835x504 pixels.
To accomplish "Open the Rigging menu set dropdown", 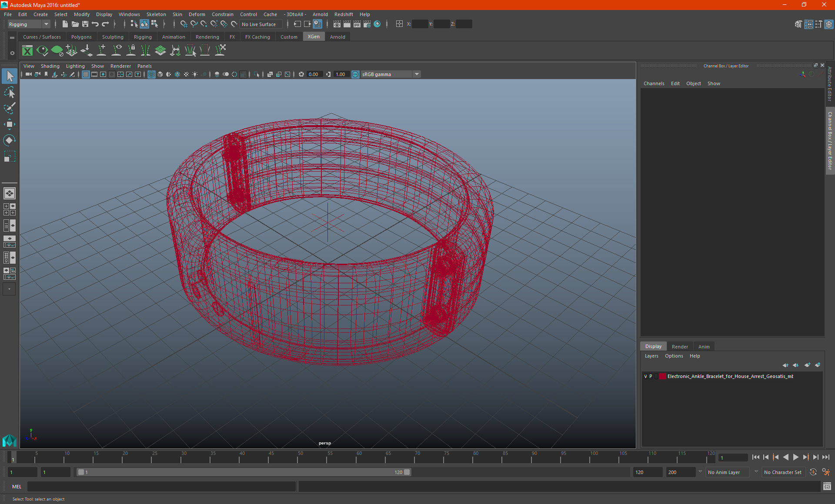I will 29,24.
